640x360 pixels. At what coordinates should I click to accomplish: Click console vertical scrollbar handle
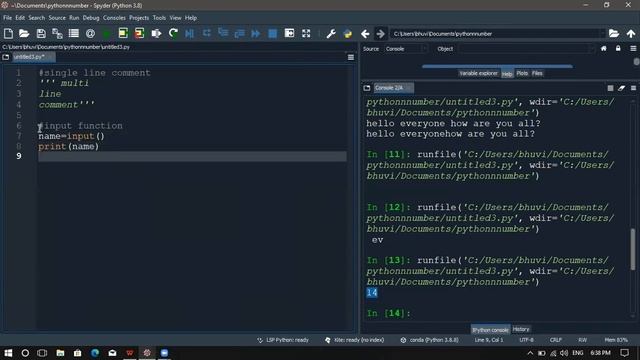[633, 249]
